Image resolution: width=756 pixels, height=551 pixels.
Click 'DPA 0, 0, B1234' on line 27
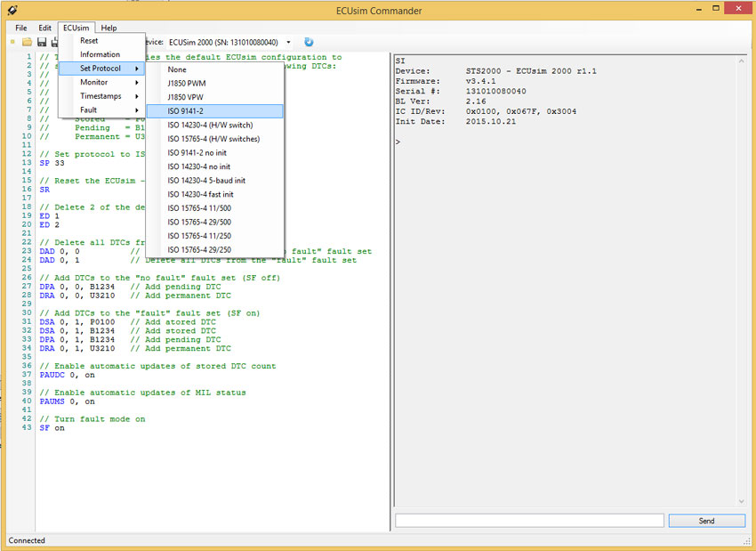[77, 287]
